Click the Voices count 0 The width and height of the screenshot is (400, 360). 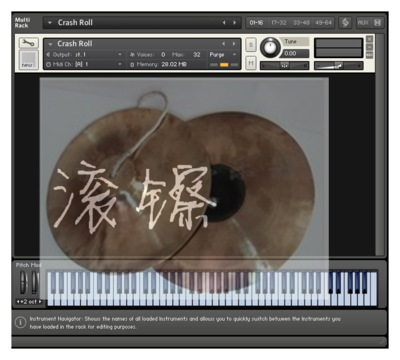click(163, 54)
